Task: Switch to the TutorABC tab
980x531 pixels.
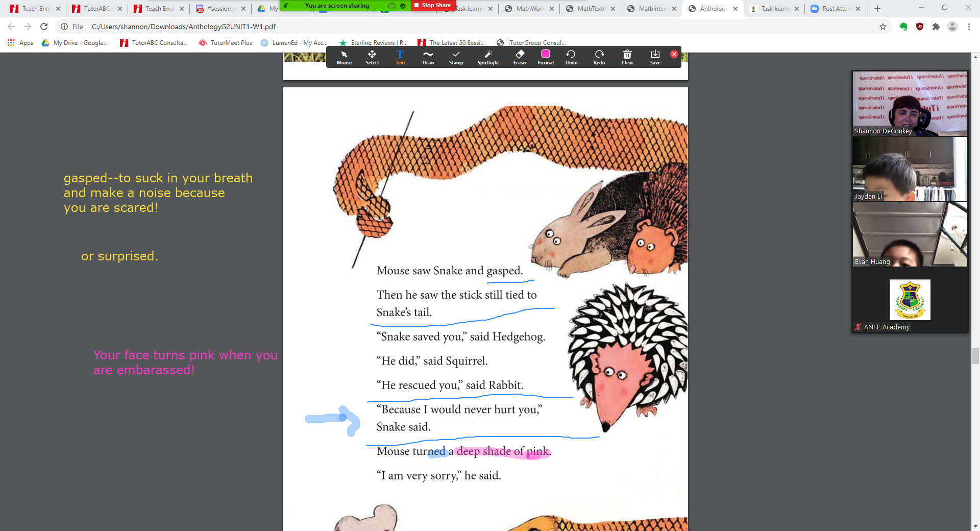Action: pyautogui.click(x=92, y=9)
